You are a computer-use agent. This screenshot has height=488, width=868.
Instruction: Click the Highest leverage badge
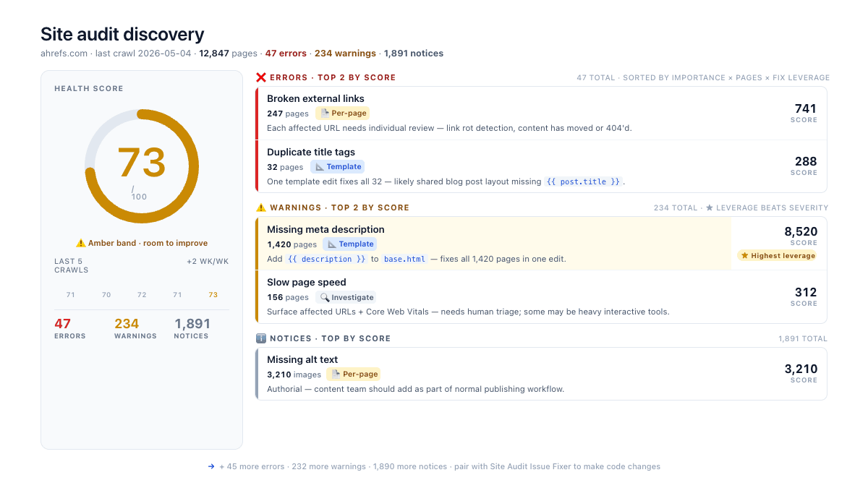click(x=778, y=256)
